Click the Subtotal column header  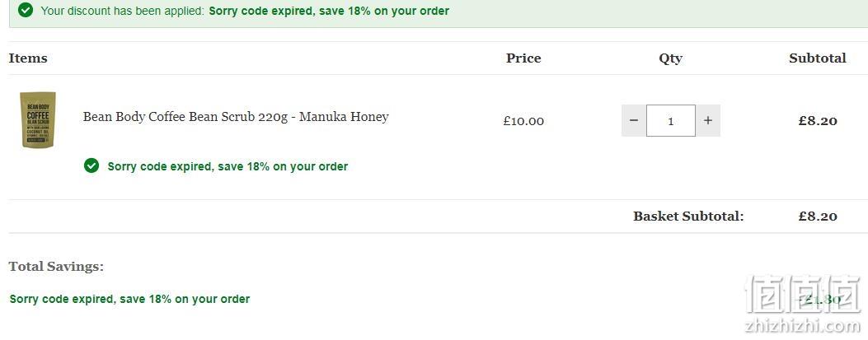click(x=818, y=58)
